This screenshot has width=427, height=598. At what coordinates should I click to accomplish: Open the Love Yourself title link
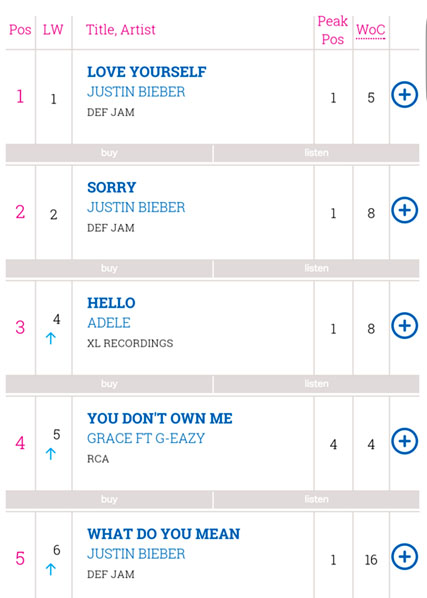(147, 72)
